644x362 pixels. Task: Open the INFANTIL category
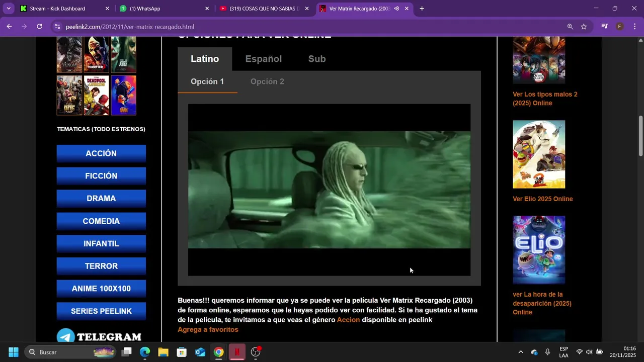click(x=101, y=243)
